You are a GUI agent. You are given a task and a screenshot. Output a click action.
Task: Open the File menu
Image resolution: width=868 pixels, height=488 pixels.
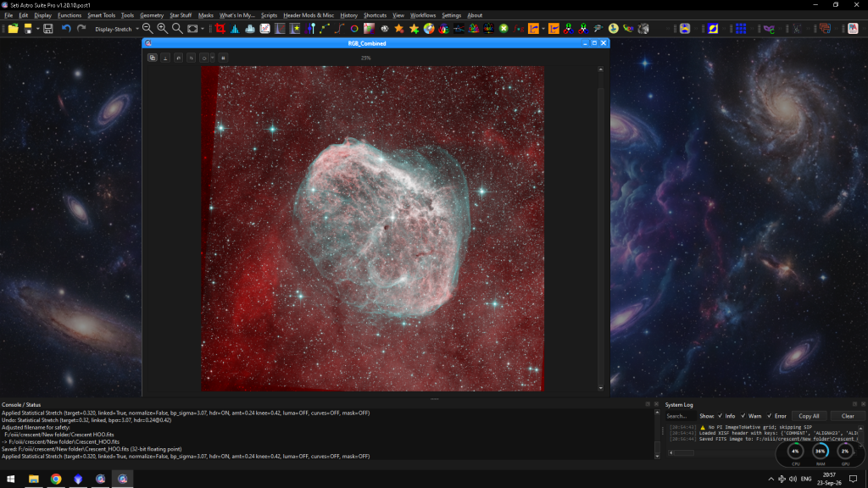tap(8, 15)
